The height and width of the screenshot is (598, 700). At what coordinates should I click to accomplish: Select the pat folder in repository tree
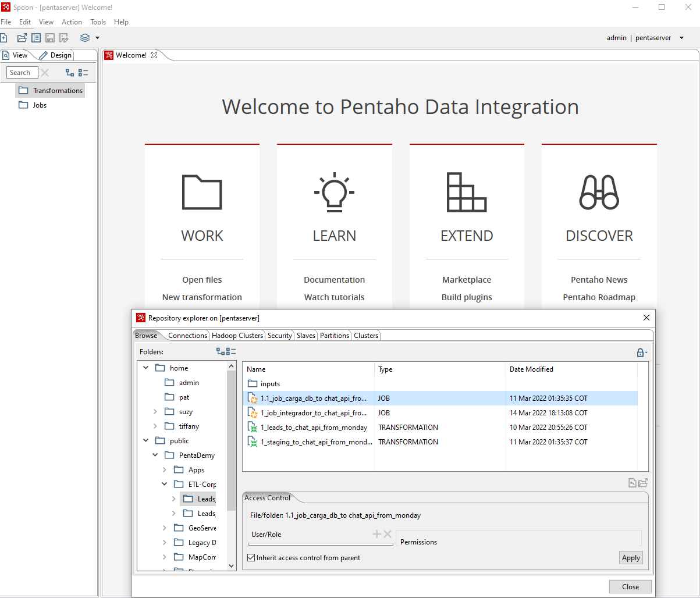pyautogui.click(x=177, y=397)
